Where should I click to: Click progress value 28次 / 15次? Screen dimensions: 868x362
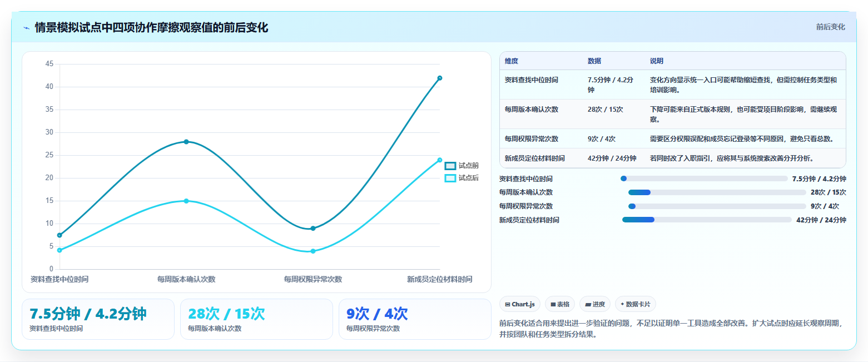[829, 192]
